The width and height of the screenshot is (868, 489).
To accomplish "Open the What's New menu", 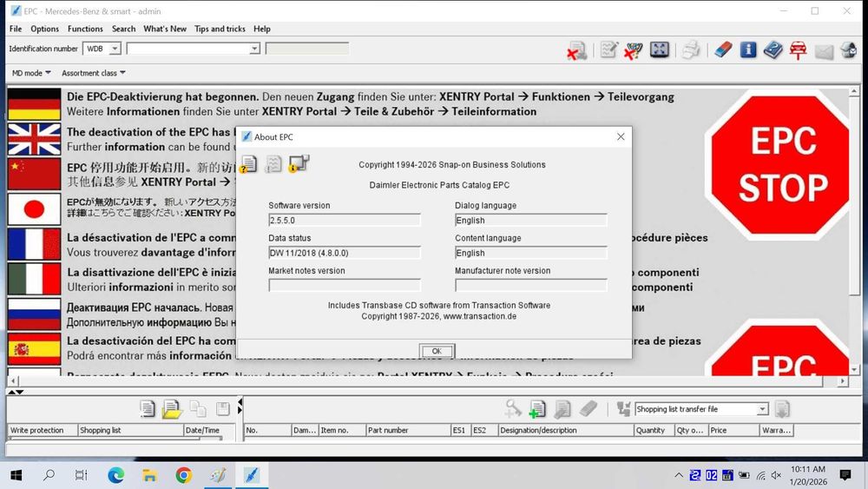I will [164, 29].
